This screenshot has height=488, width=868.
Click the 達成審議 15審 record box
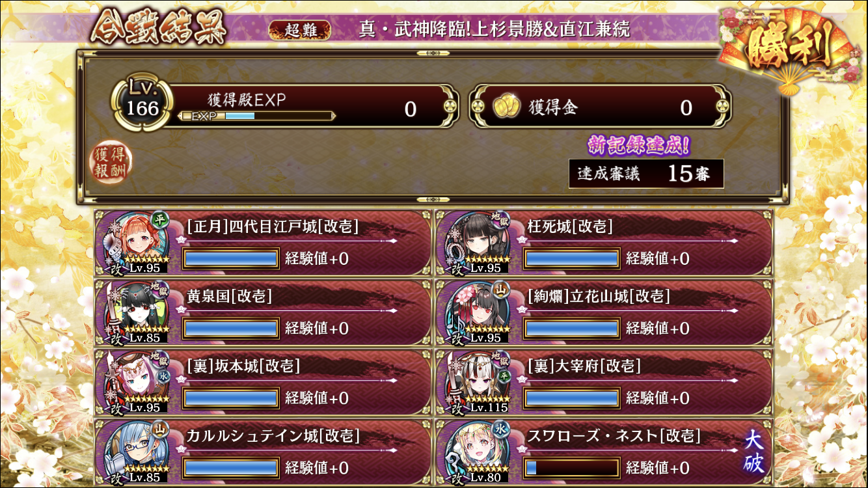click(646, 174)
